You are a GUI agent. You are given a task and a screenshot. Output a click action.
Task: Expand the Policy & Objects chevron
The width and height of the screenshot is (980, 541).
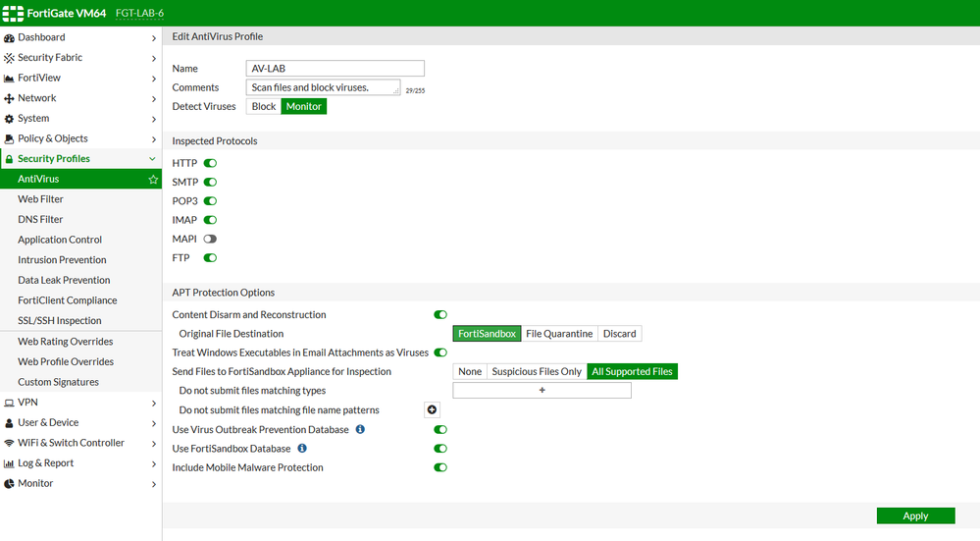tap(154, 138)
